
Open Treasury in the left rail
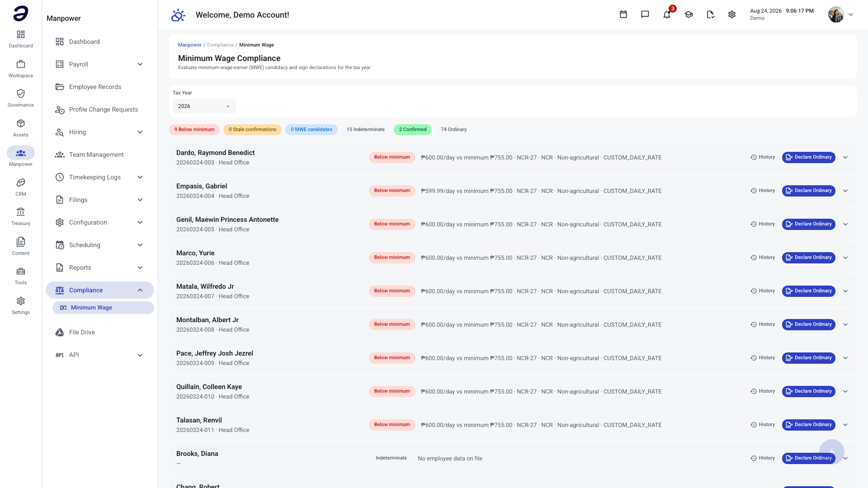(x=21, y=216)
